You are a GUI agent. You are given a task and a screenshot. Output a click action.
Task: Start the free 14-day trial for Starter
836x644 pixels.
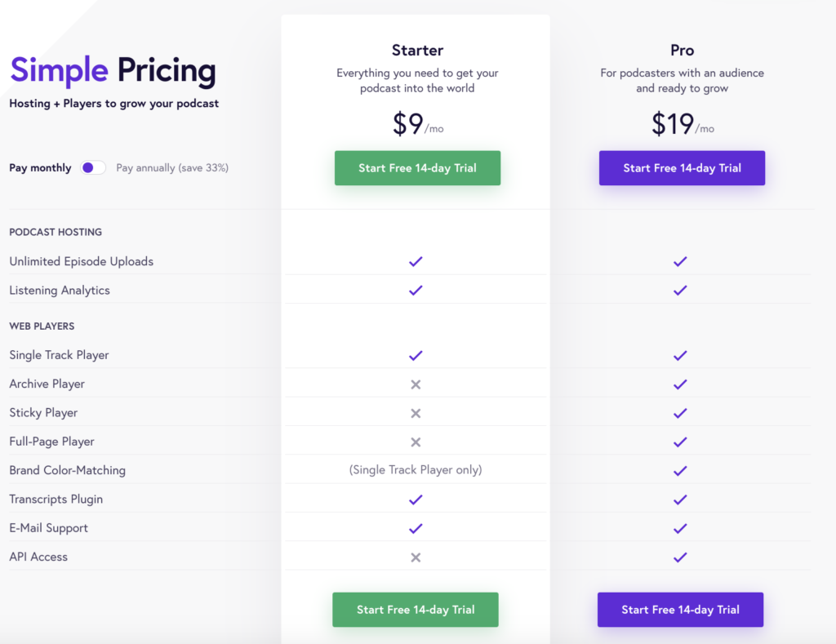pos(417,167)
